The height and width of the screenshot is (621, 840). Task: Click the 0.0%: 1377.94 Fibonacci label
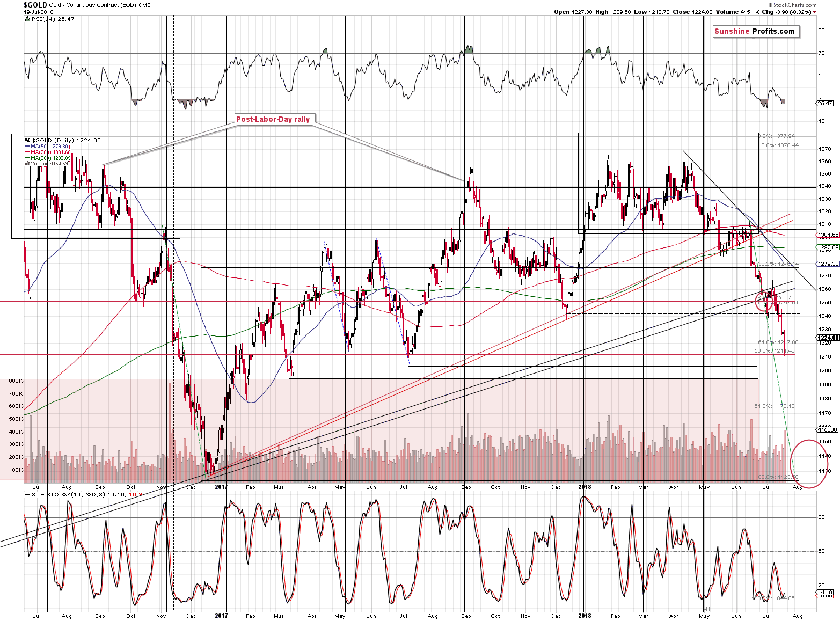(x=777, y=136)
